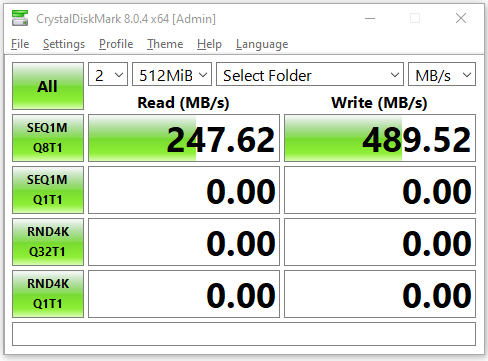Click the SEQ1M Q1T1 read 0.00 value
Image resolution: width=488 pixels, height=361 pixels.
click(184, 190)
